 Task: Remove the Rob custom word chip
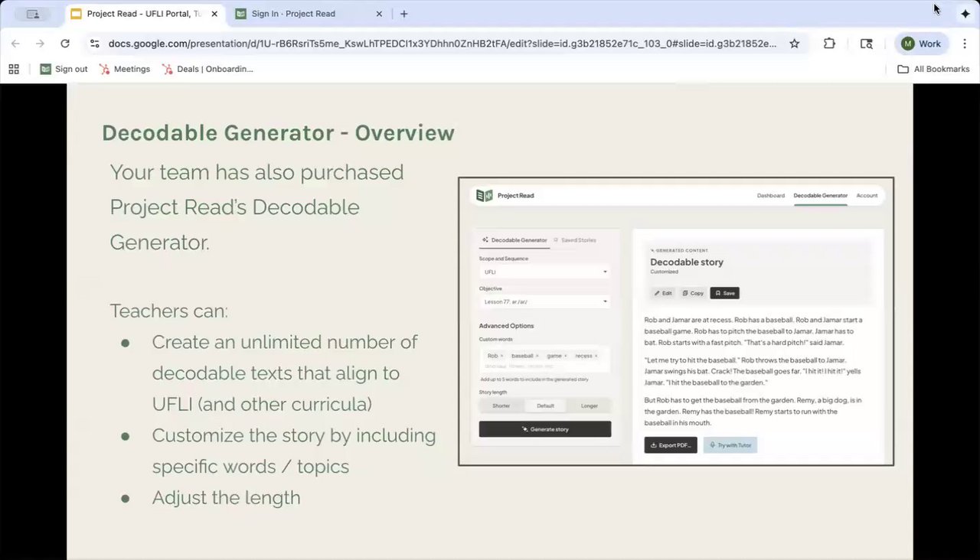coord(501,356)
